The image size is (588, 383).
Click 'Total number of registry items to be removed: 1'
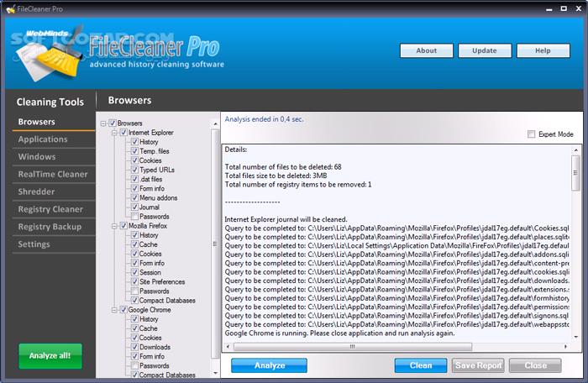[298, 185]
